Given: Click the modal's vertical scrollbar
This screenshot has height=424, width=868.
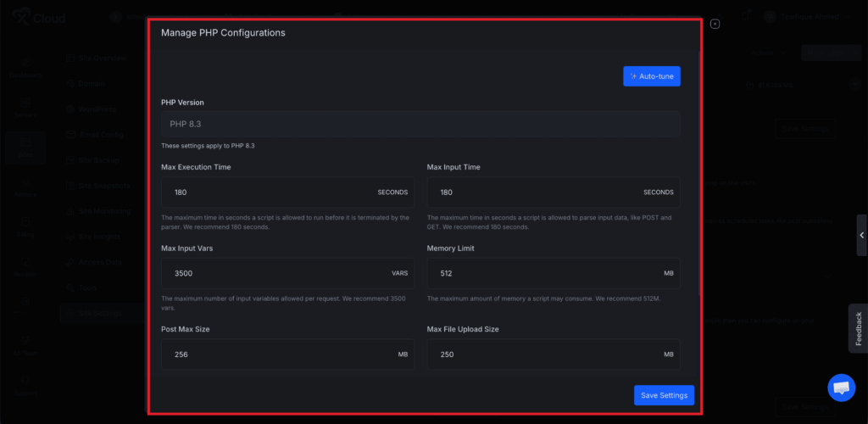Looking at the screenshot, I should [x=698, y=170].
